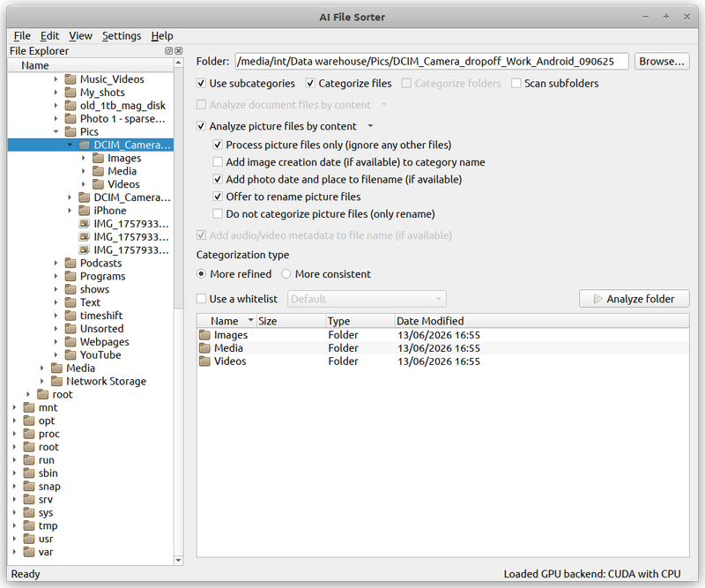Screen dimensions: 705x588
Task: Click the Videos folder icon in file list
Action: coord(205,361)
